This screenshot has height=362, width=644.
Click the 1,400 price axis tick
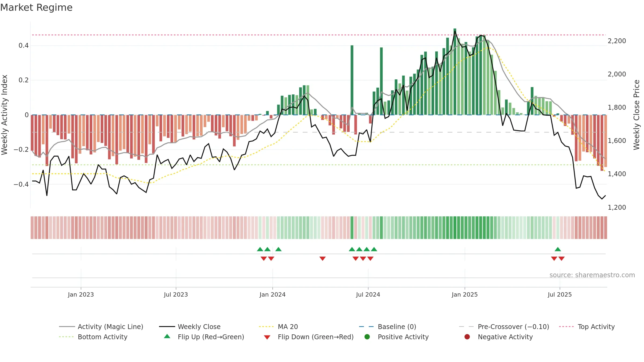[617, 174]
